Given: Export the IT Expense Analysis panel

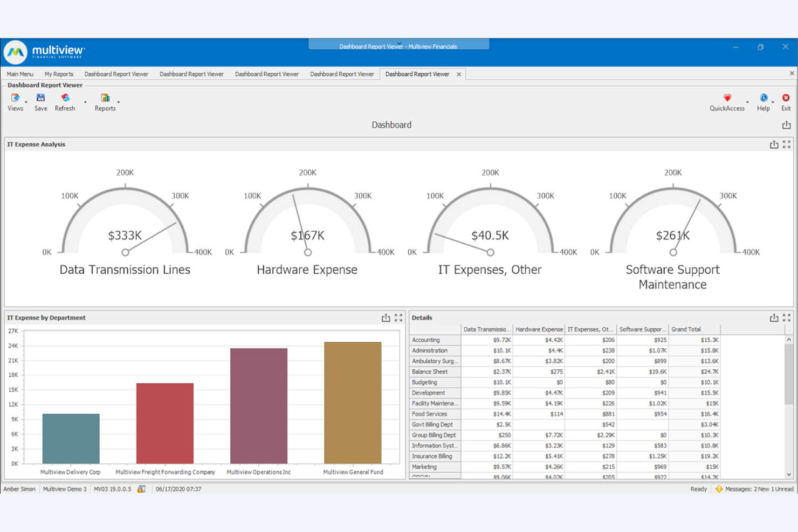Looking at the screenshot, I should [x=774, y=144].
